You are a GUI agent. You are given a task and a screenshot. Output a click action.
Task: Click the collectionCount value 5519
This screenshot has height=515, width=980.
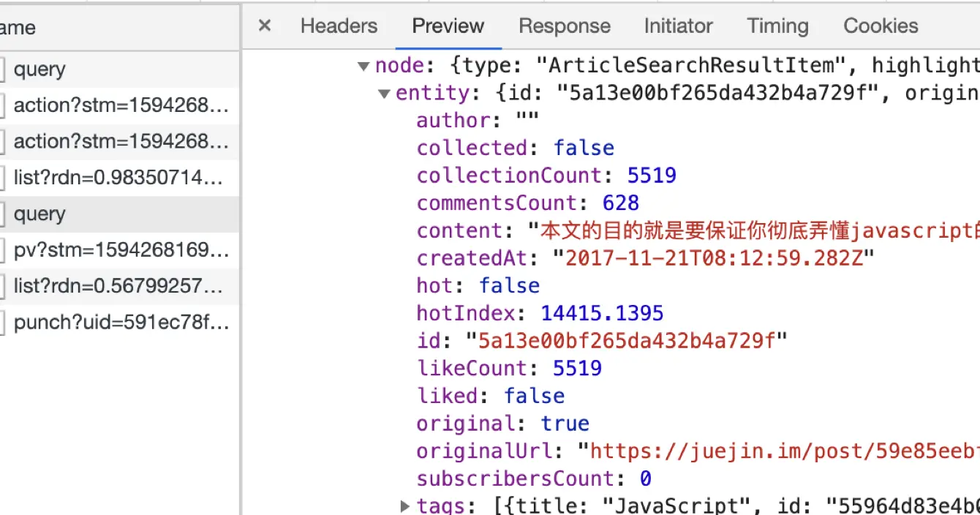652,176
